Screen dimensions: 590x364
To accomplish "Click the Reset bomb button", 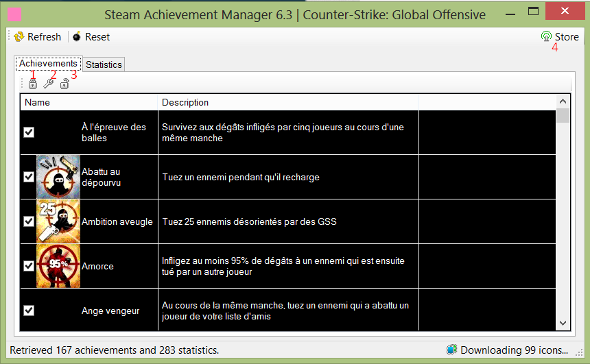I will pos(91,37).
